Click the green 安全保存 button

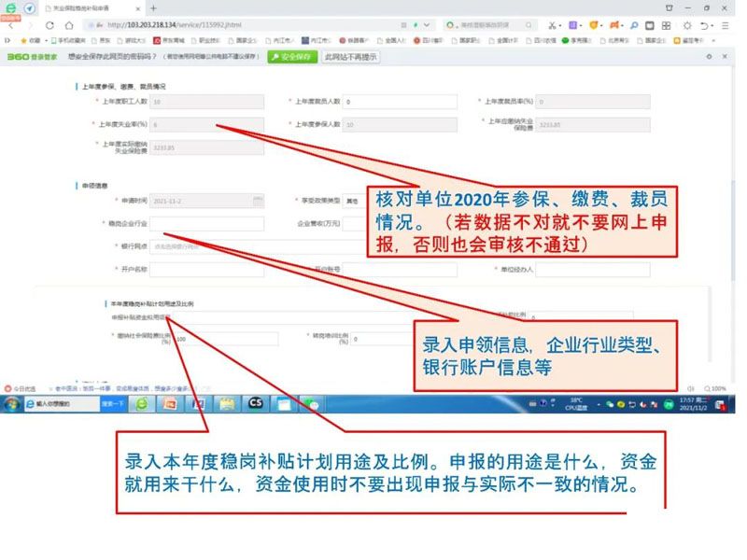click(292, 57)
